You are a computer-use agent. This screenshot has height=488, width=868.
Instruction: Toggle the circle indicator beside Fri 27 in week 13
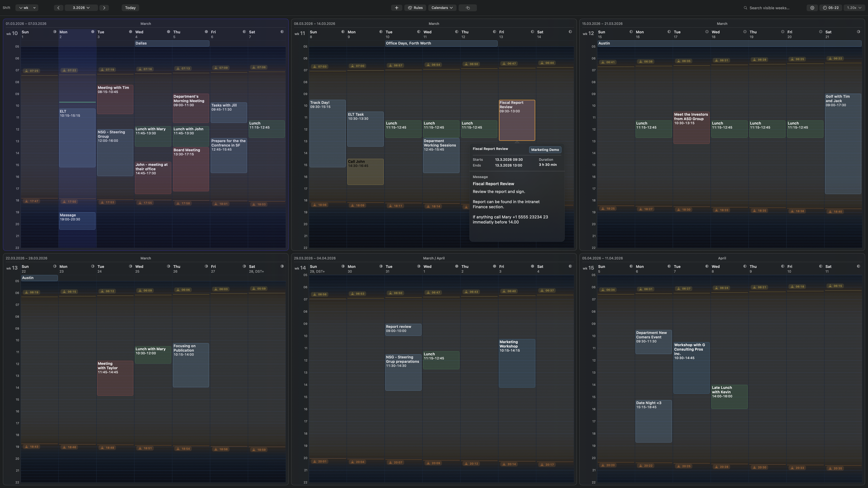(x=244, y=266)
